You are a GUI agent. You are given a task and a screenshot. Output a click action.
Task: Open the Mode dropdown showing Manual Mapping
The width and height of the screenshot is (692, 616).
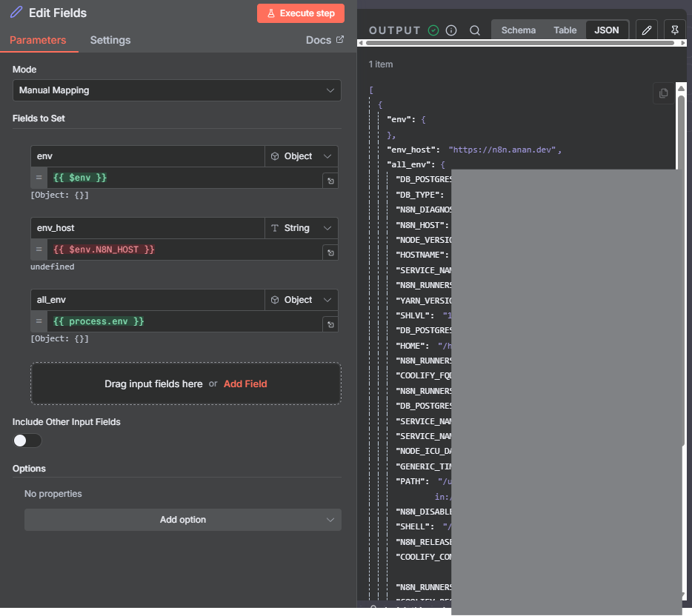click(x=176, y=90)
